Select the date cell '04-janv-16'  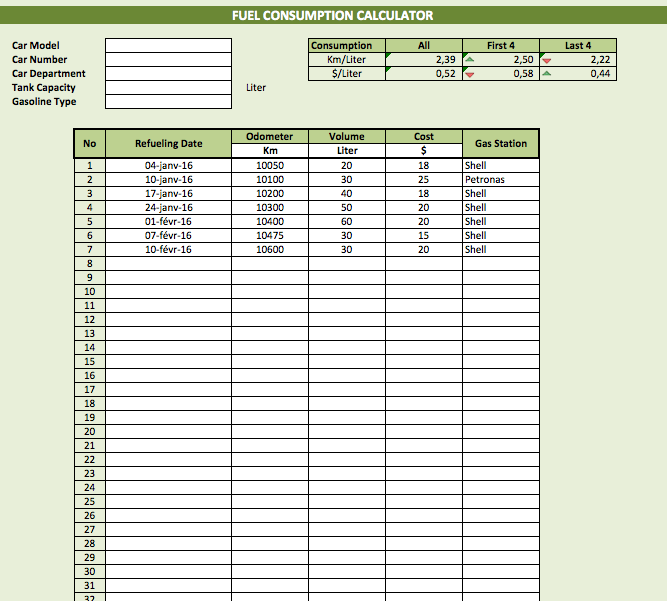pos(168,165)
